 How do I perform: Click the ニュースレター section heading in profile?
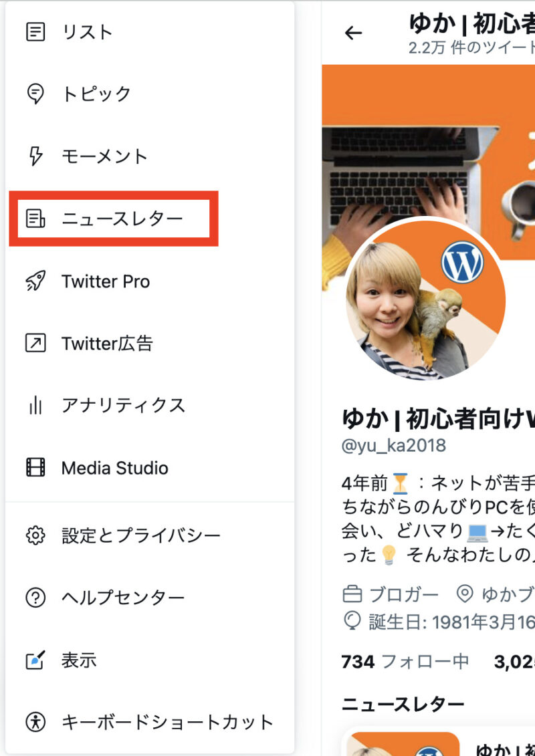(x=403, y=705)
